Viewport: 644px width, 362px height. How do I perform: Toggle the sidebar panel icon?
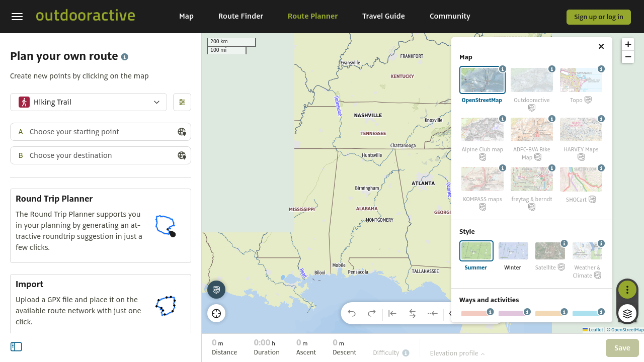coord(16,347)
